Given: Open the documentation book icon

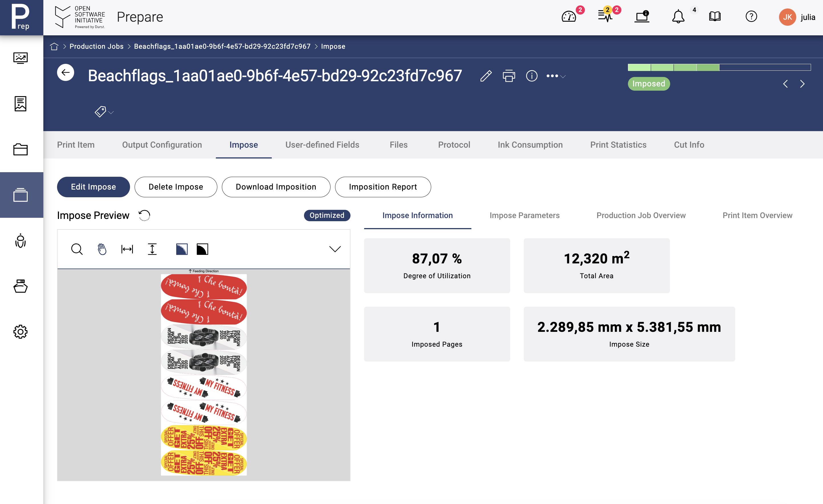Looking at the screenshot, I should [x=714, y=16].
